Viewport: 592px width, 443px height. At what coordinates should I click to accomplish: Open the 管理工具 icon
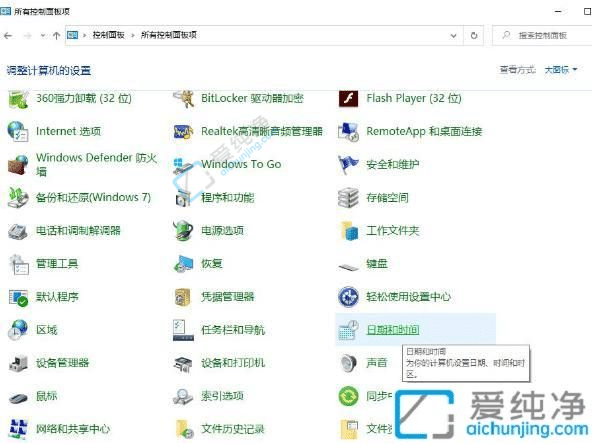click(18, 264)
